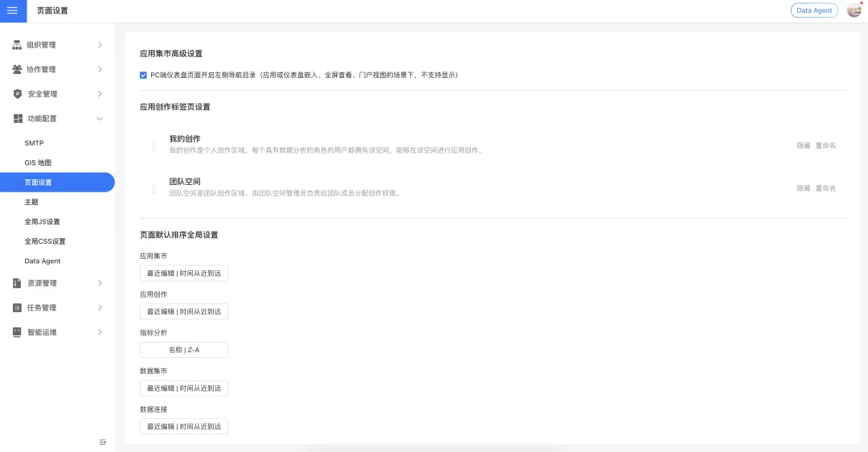
Task: Click the 任务管理 menu label
Action: click(42, 307)
